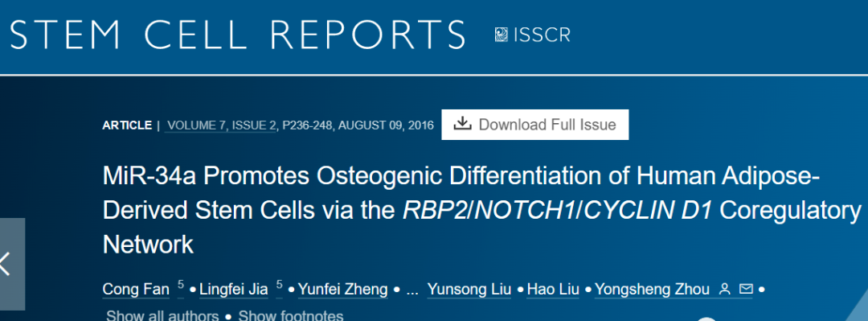This screenshot has height=321, width=868.
Task: Click the ISSCR logo icon
Action: click(501, 35)
